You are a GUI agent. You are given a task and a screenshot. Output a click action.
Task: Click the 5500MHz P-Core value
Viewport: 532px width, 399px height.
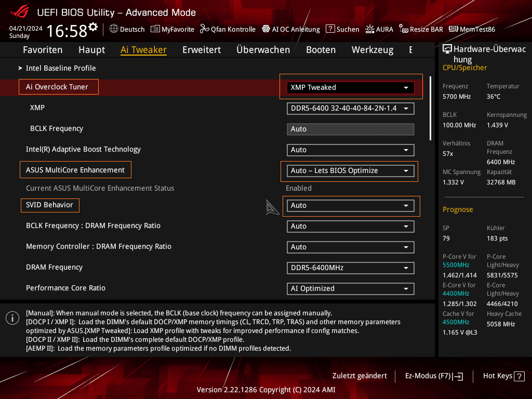(x=456, y=265)
